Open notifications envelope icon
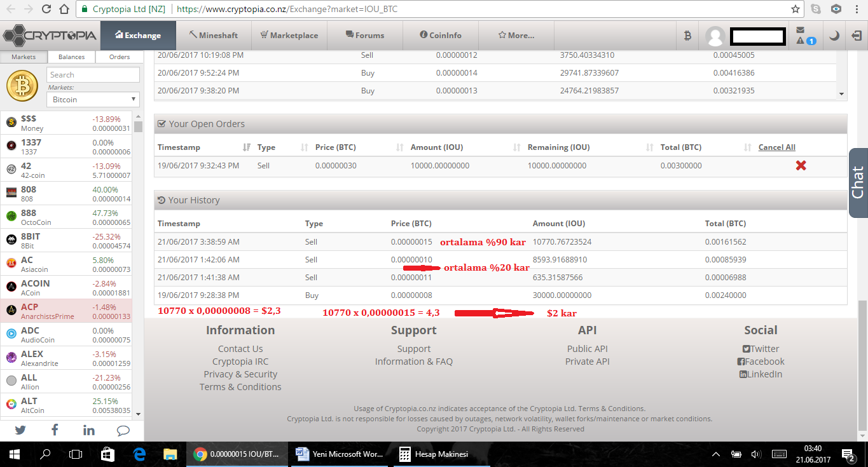The image size is (868, 467). click(800, 30)
